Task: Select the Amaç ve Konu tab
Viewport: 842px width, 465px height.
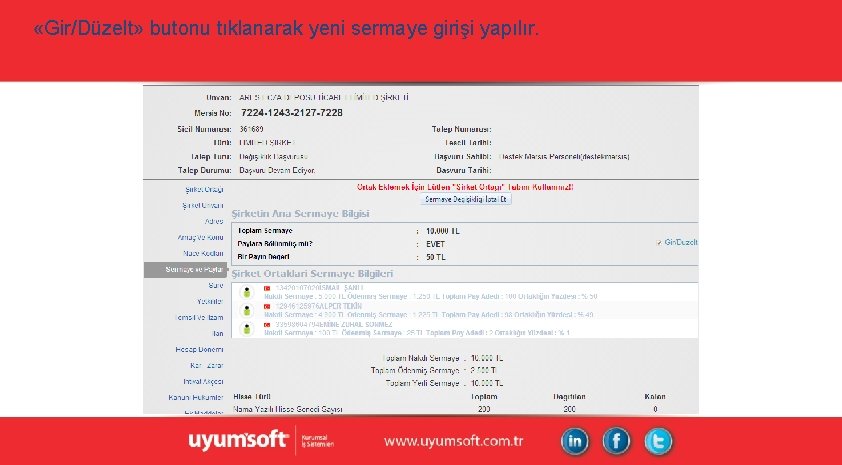Action: coord(200,237)
